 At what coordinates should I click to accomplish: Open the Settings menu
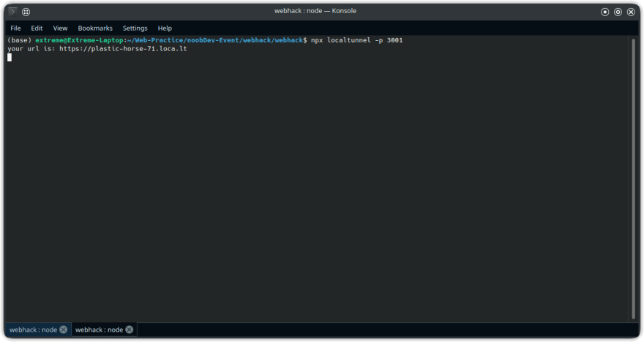[x=135, y=28]
